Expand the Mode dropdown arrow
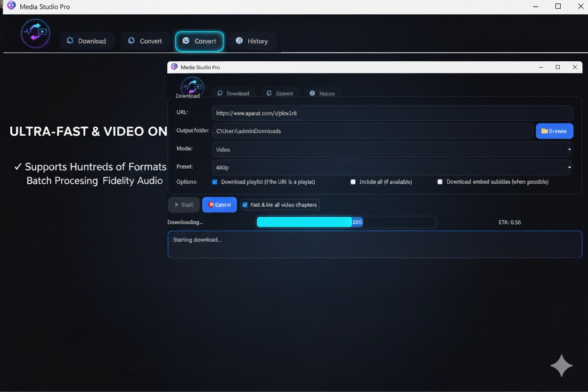 [x=569, y=149]
